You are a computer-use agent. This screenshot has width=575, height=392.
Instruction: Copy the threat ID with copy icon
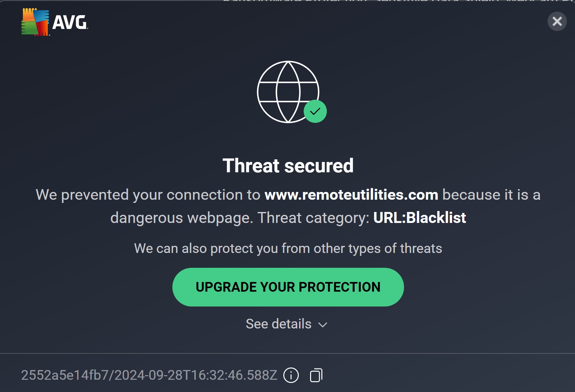pos(316,375)
